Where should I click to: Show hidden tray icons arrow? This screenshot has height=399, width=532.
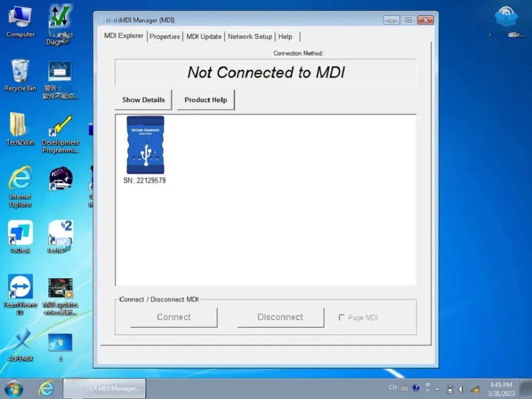coord(437,389)
